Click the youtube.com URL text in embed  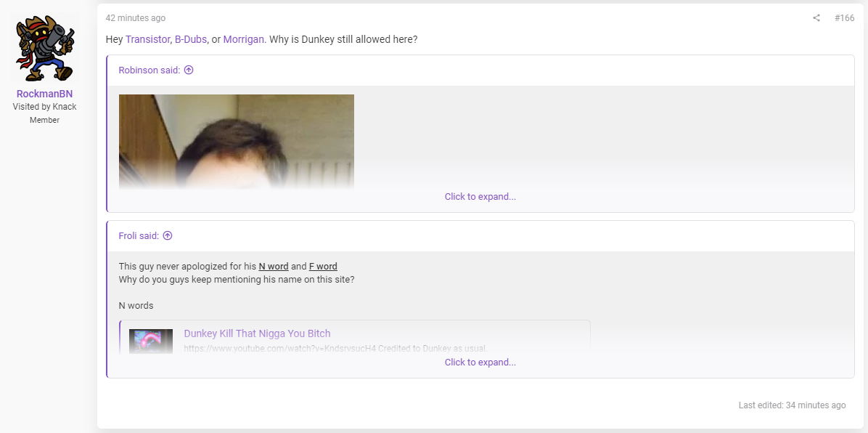(x=335, y=349)
